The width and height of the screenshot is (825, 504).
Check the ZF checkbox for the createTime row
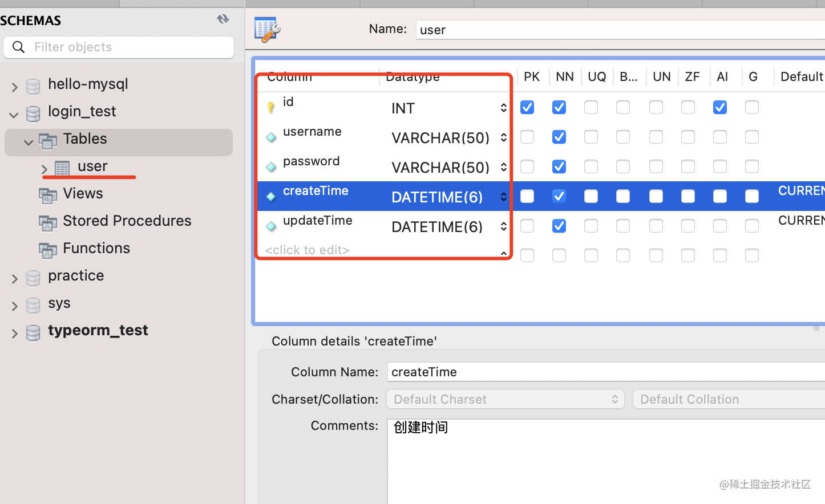pos(688,196)
